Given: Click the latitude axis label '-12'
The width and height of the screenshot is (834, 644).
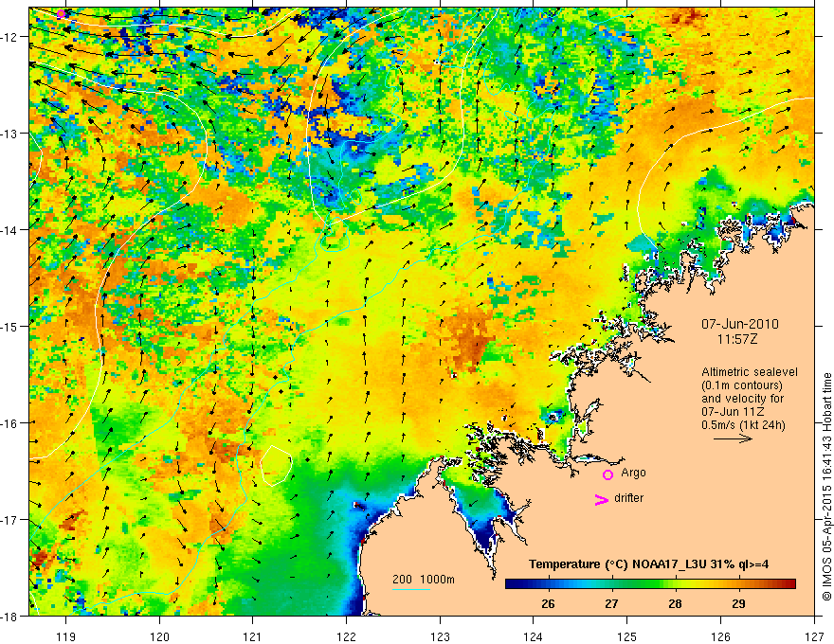Looking at the screenshot, I should point(10,37).
